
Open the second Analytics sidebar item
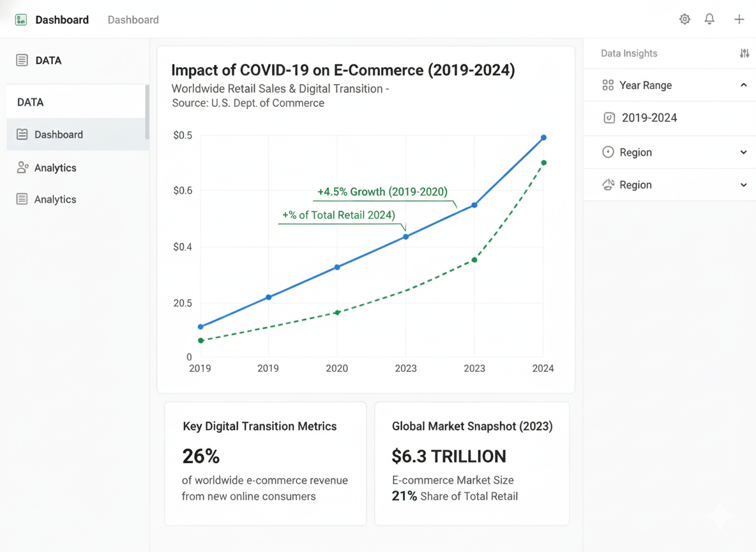pyautogui.click(x=55, y=199)
